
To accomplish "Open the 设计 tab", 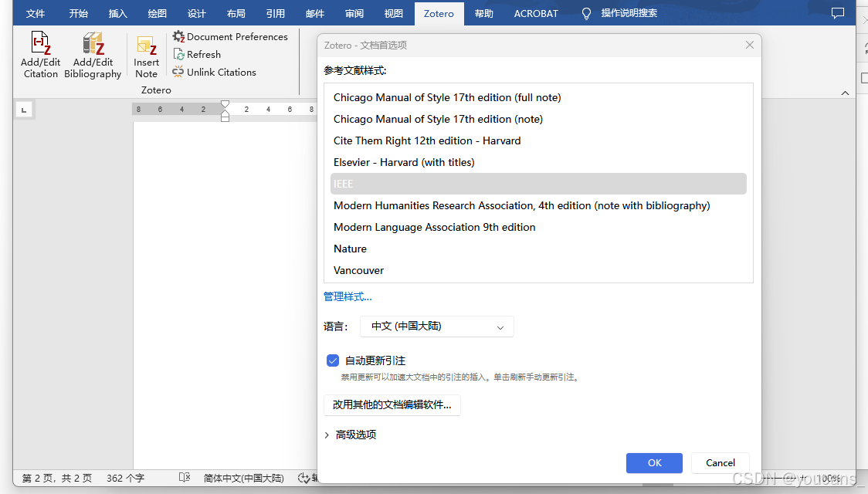I will [196, 13].
